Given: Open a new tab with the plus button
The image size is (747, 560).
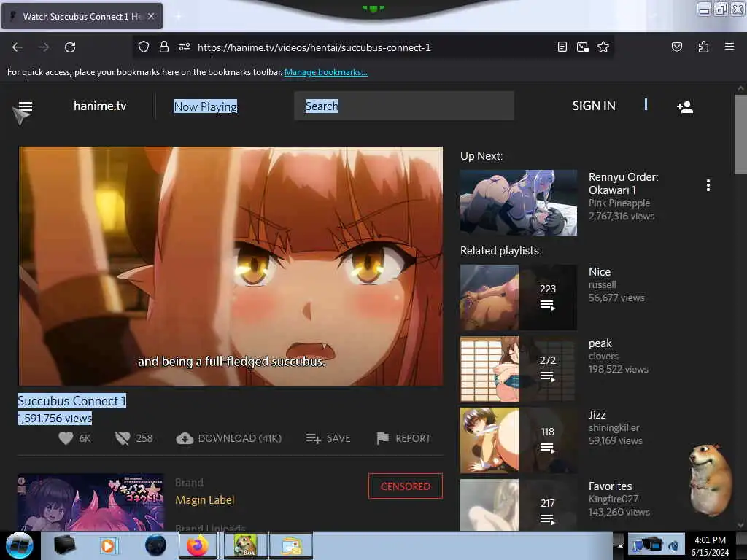Looking at the screenshot, I should coord(178,16).
